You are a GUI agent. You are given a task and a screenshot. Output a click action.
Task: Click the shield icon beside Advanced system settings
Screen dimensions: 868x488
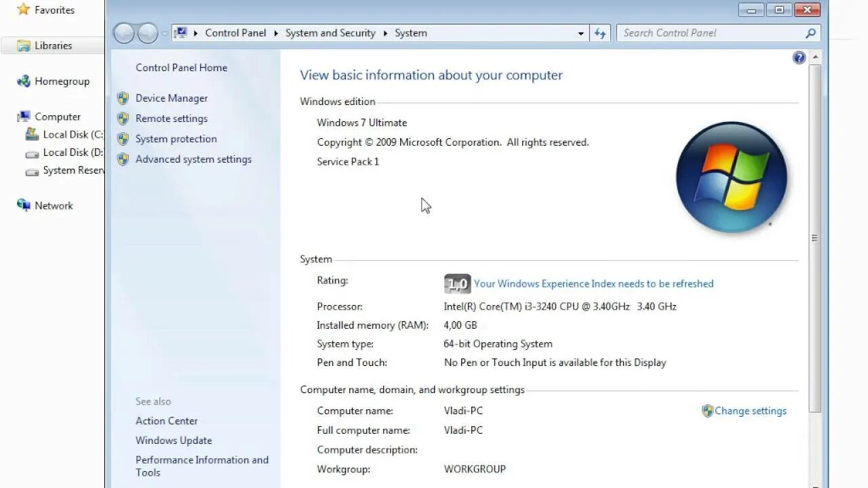123,159
